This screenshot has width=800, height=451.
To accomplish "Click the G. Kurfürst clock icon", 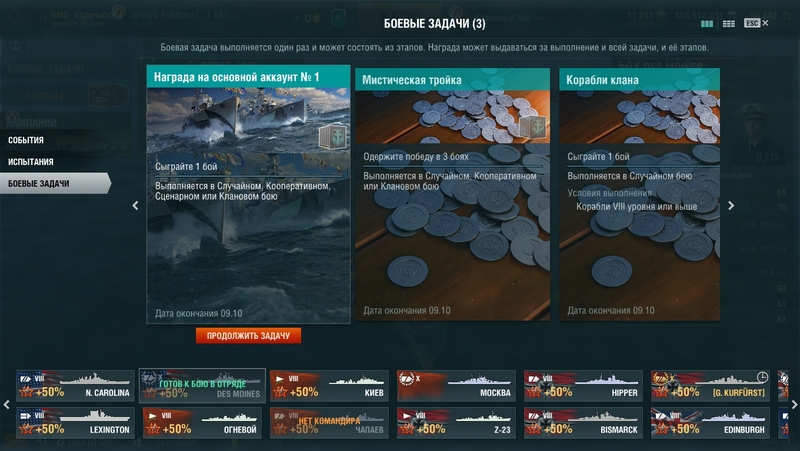I will (762, 377).
